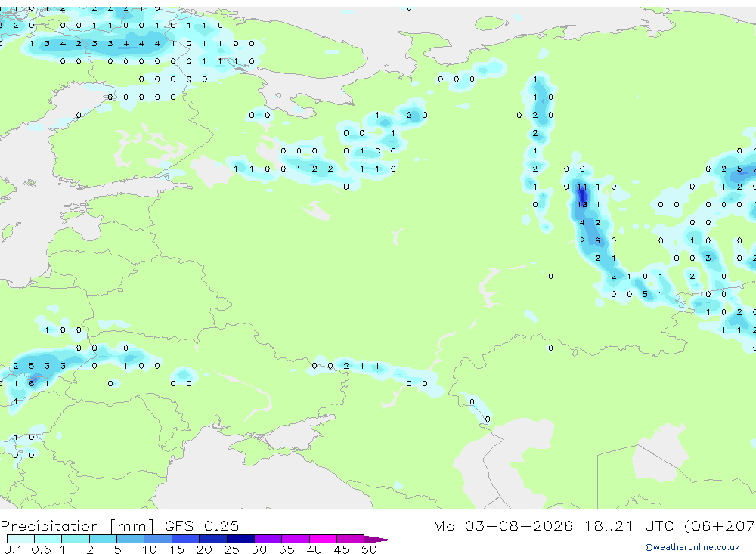Click the 'Precipitation [mm]' title text
The height and width of the screenshot is (554, 756).
click(77, 526)
